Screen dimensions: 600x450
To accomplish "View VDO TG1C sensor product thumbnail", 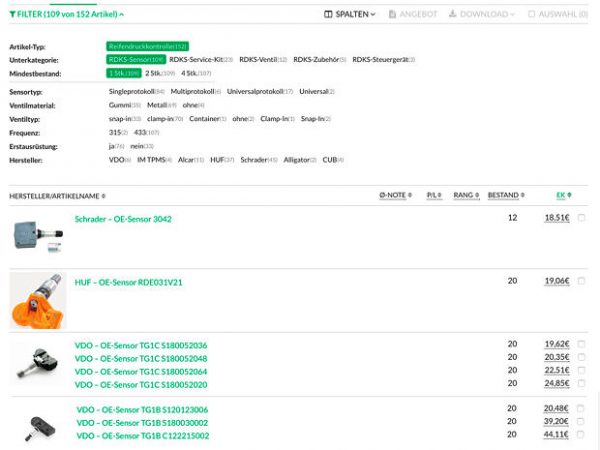I will pyautogui.click(x=38, y=363).
